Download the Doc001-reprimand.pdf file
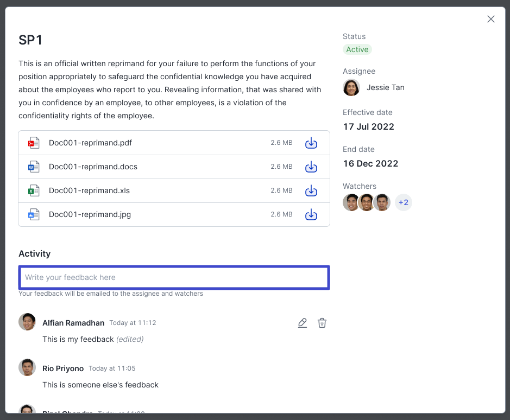Image resolution: width=510 pixels, height=420 pixels. (311, 143)
